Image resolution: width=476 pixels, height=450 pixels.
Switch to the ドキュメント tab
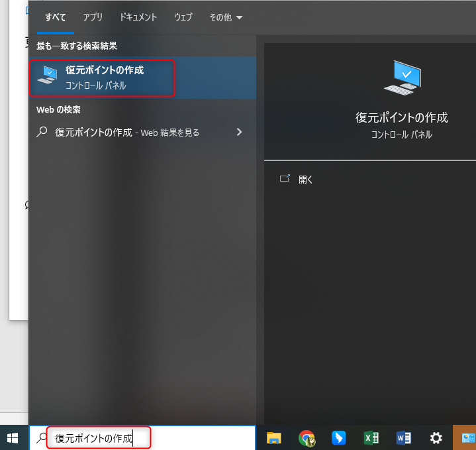click(138, 17)
